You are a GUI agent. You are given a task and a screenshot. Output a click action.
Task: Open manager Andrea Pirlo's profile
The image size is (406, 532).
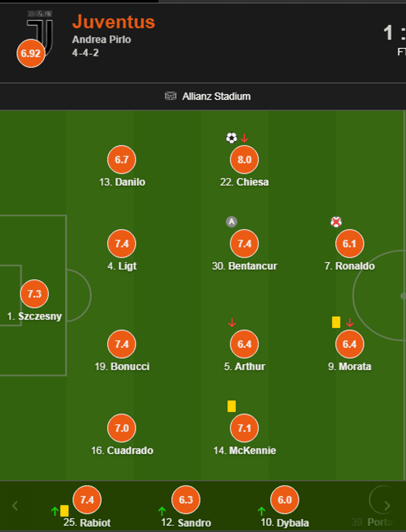pos(101,40)
